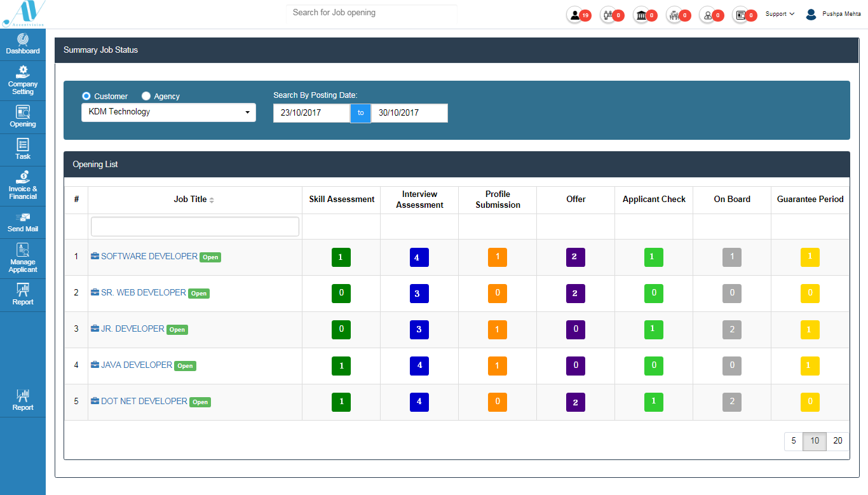The width and height of the screenshot is (868, 495).
Task: Click SOFTWARE DEVELOPER's Skill Assessment count
Action: click(x=341, y=257)
